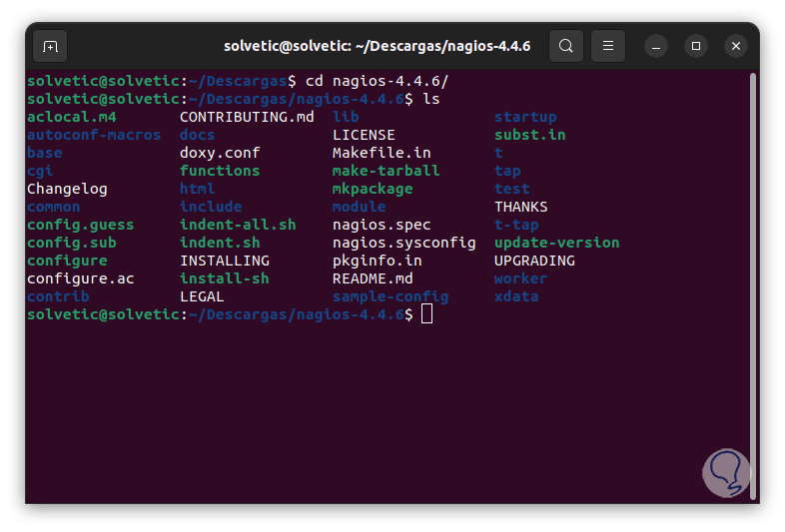Click the INSTALLING file name
785x532 pixels.
(x=225, y=262)
